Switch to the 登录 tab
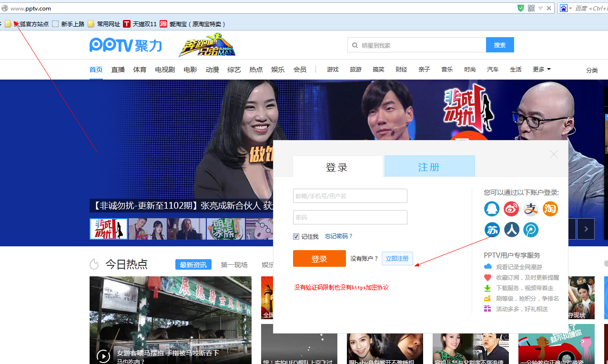The height and width of the screenshot is (364, 608). click(337, 167)
